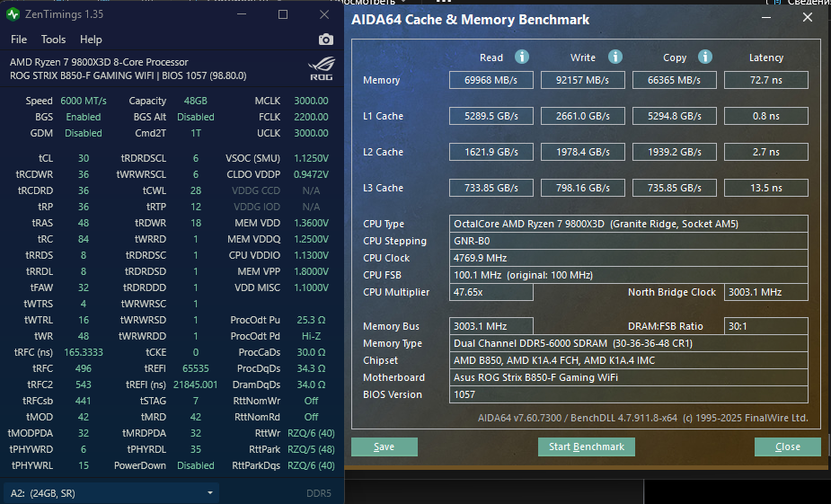Screen dimensions: 831x504
Task: Click the CPU Stepping field GNR-B0
Action: tap(629, 241)
